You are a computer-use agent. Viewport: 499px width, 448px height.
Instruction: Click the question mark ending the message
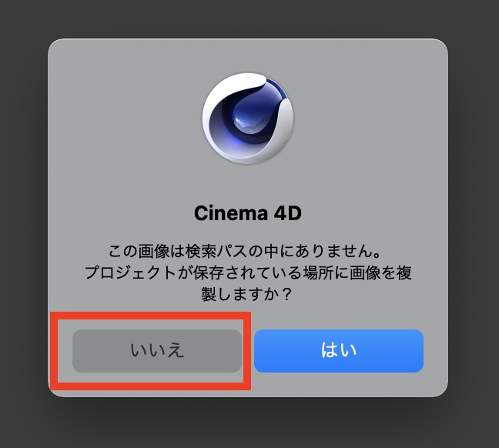coord(286,294)
